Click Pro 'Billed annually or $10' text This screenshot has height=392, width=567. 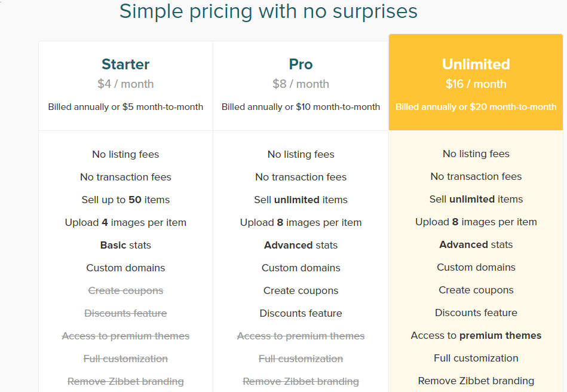coord(301,107)
